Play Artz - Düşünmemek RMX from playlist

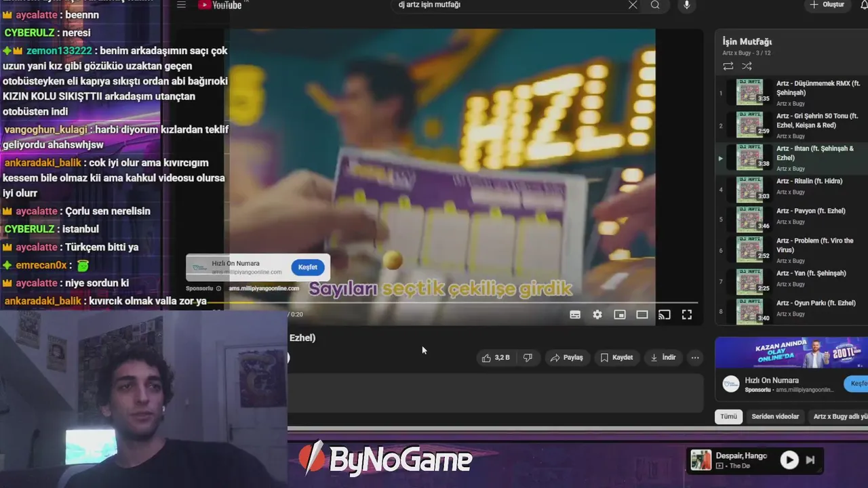point(792,93)
